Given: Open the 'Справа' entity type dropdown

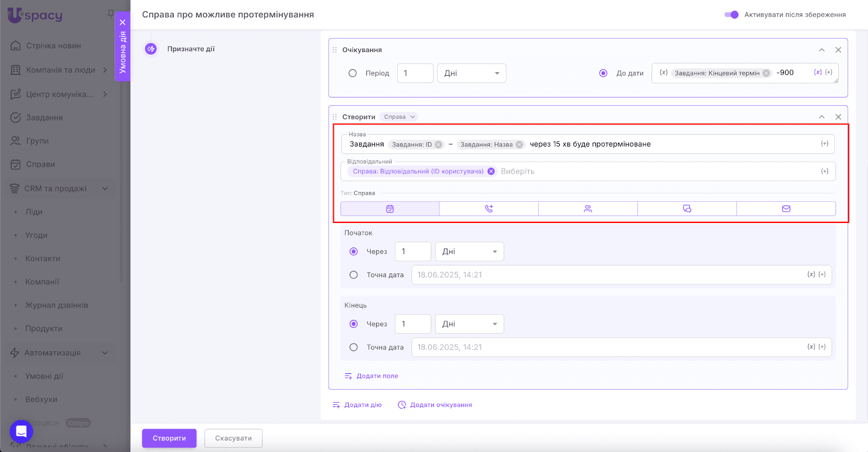Looking at the screenshot, I should [399, 117].
